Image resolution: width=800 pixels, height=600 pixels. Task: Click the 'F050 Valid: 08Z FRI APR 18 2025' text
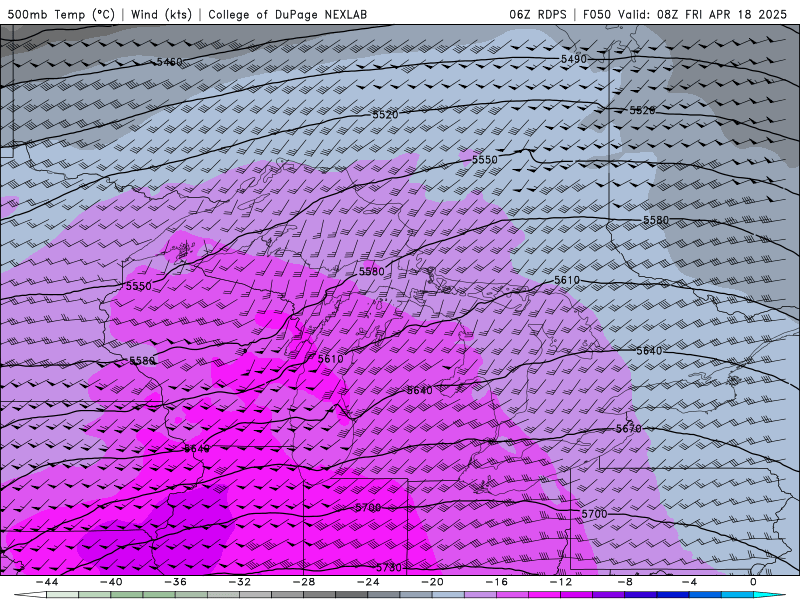point(685,14)
